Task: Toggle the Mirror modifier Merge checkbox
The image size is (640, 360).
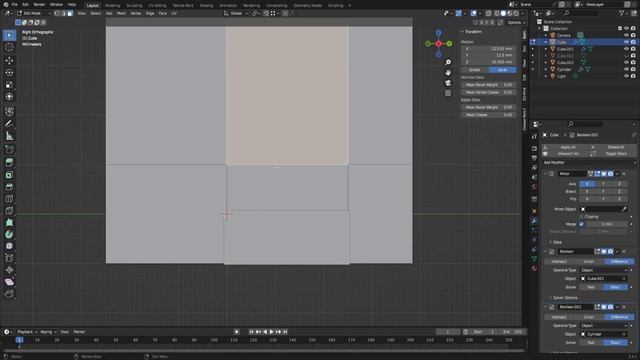Action: pos(582,224)
